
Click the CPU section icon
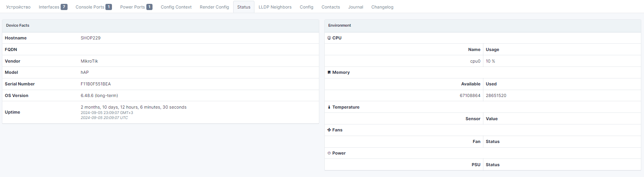(x=329, y=38)
